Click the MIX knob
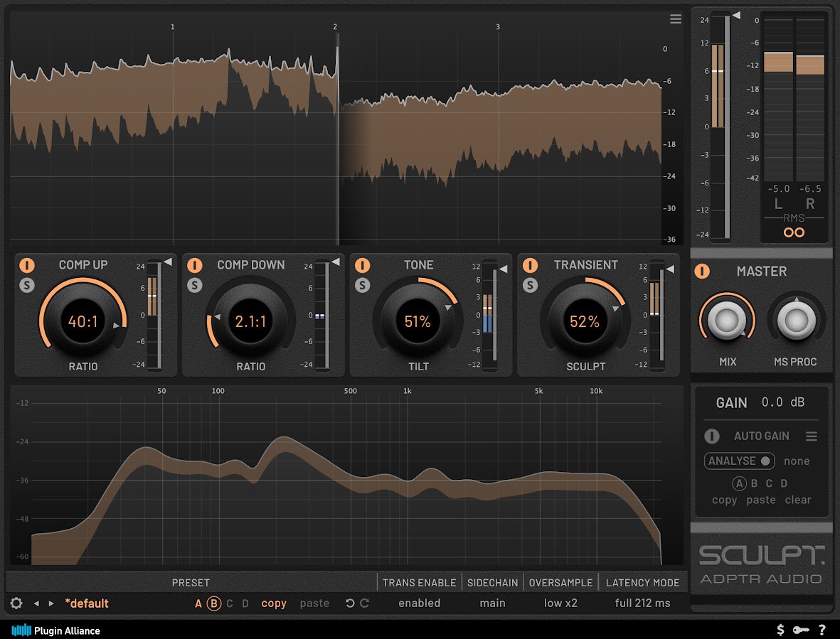 click(727, 320)
